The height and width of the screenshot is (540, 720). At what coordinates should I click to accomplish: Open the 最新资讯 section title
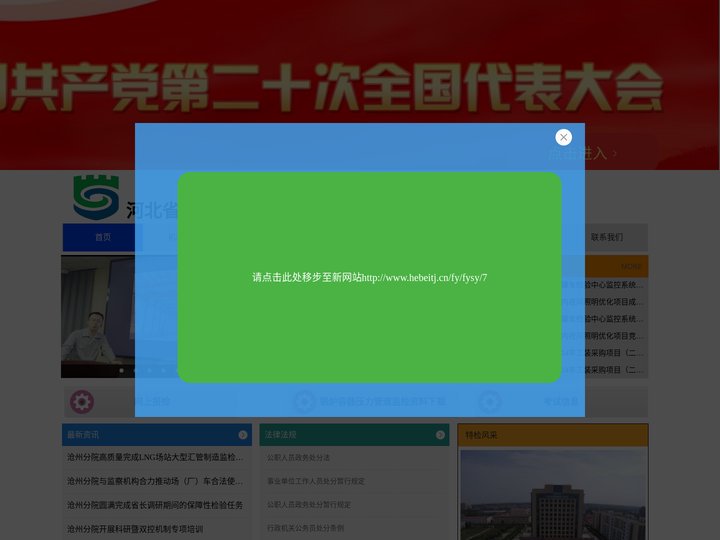coord(83,434)
